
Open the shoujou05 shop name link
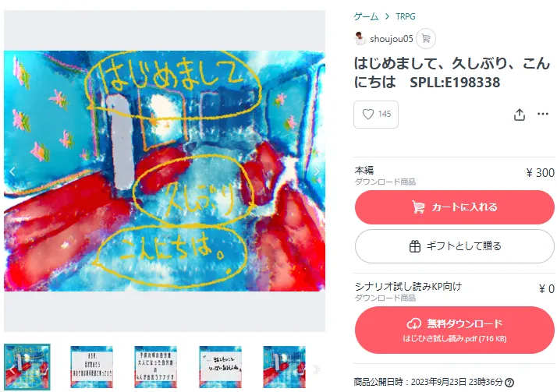click(391, 39)
